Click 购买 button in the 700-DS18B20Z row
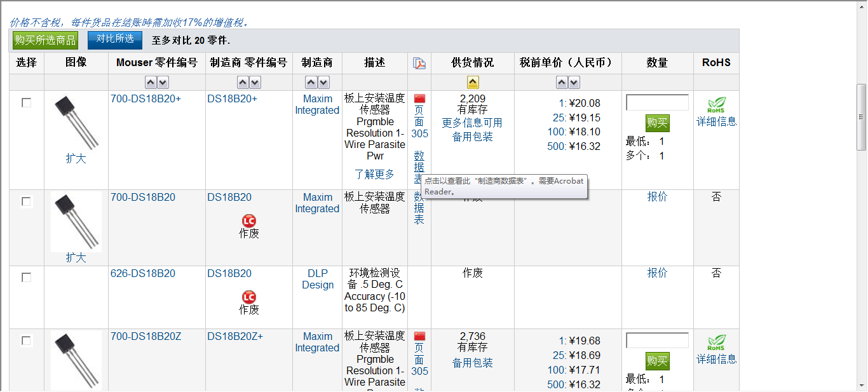868x392 pixels. tap(658, 361)
